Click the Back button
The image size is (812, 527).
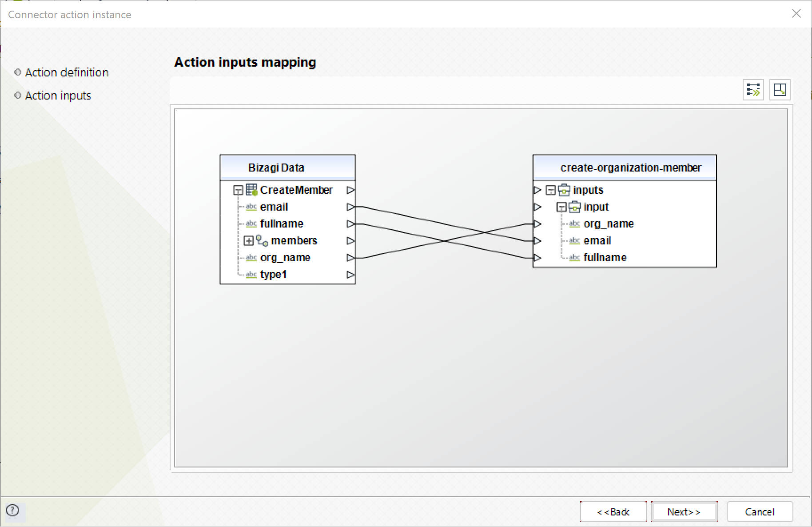point(613,512)
